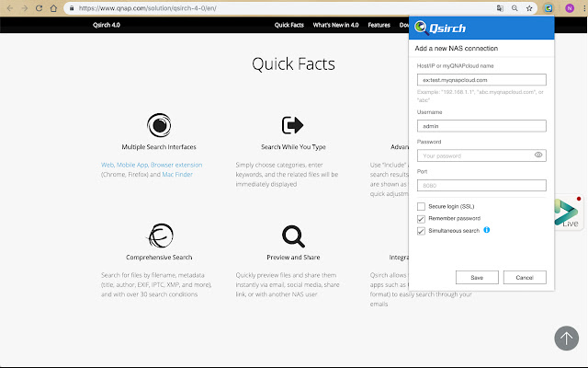Screen dimensions: 588x368
Task: Uncheck the Remember password checkbox
Action: 421,218
